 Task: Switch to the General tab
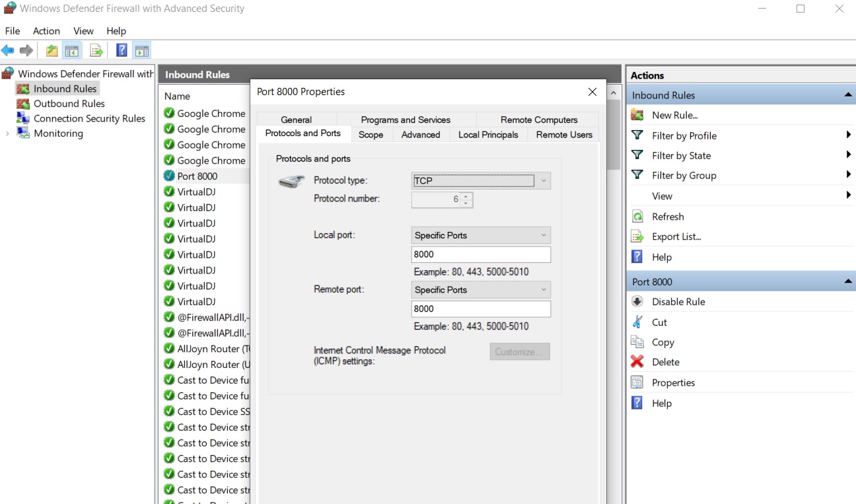point(296,120)
